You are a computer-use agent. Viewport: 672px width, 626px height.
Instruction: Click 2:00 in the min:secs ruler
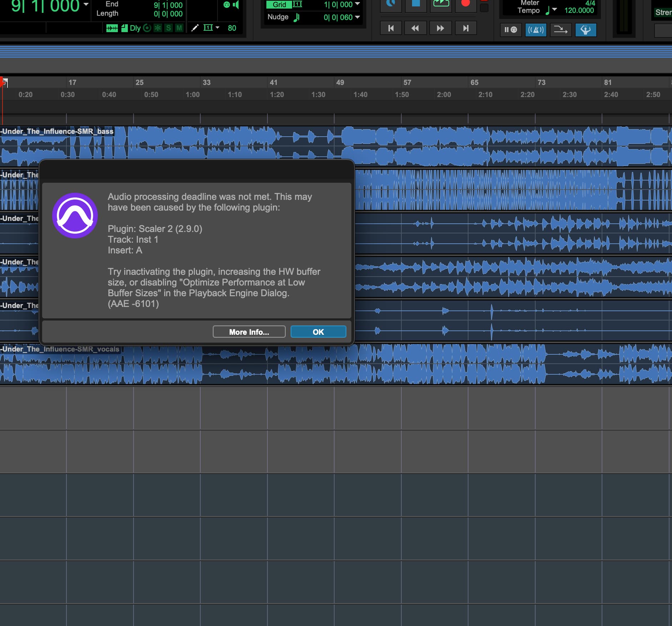(444, 95)
